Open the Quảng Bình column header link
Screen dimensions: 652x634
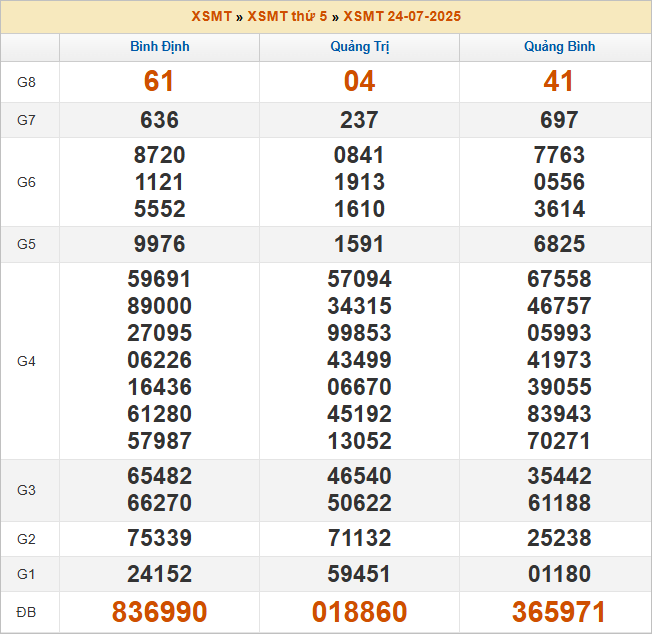click(x=559, y=47)
